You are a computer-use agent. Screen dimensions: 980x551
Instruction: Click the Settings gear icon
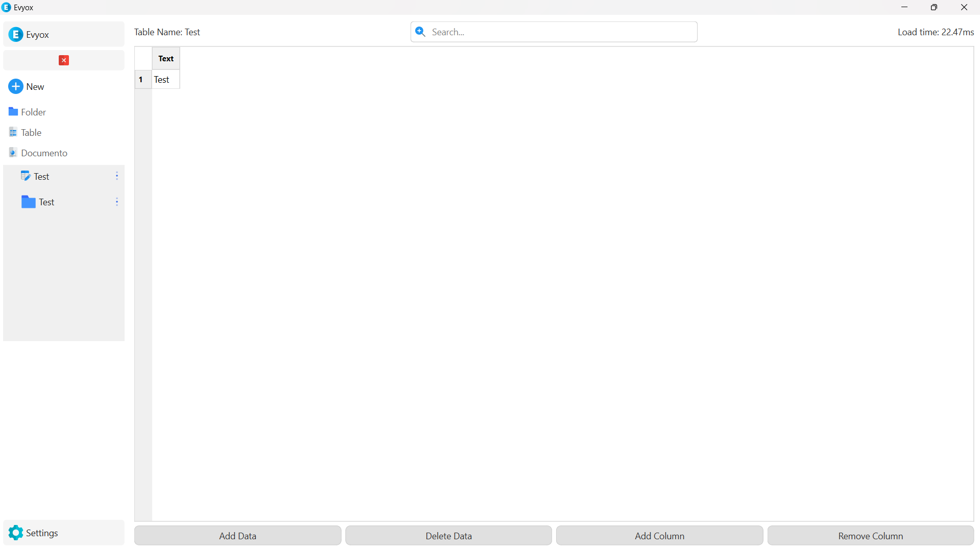(16, 533)
